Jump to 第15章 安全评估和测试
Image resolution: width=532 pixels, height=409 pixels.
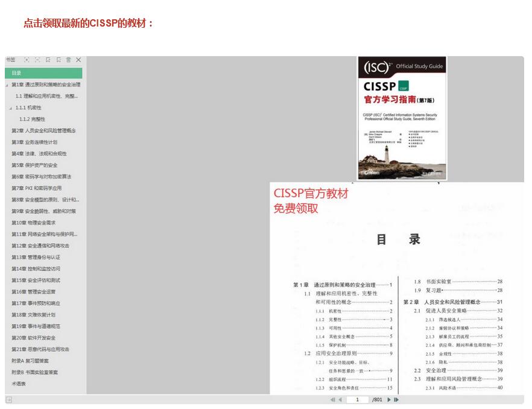[36, 281]
